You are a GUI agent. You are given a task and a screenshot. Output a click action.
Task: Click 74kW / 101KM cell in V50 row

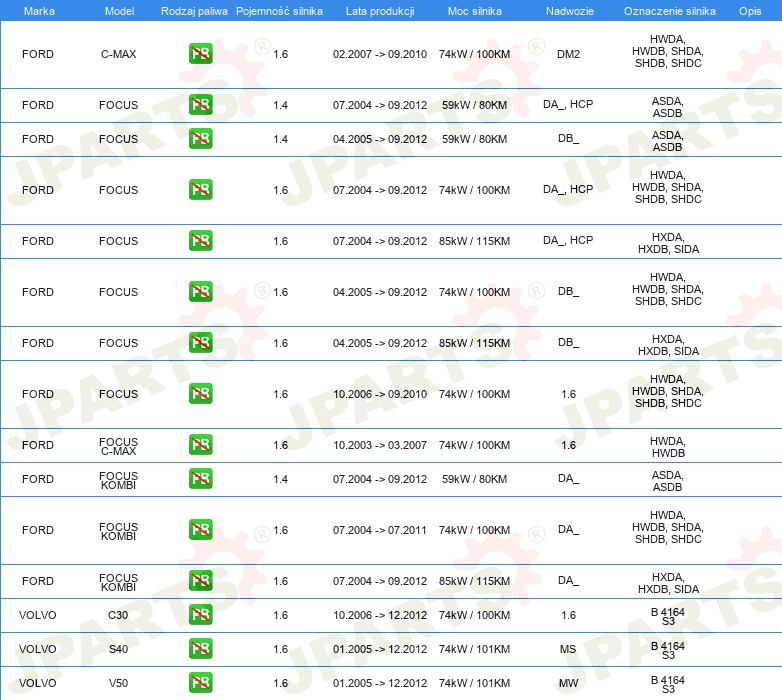[474, 683]
